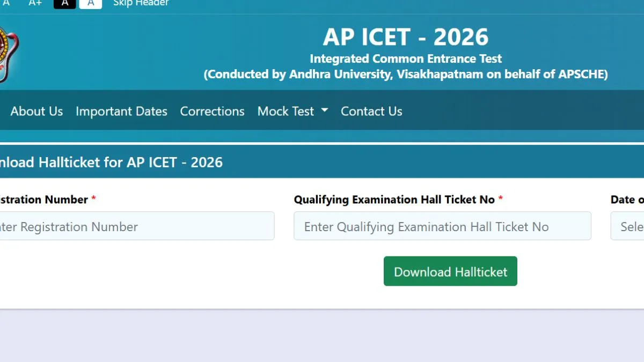Reset text size with the plain A icon

tap(6, 3)
